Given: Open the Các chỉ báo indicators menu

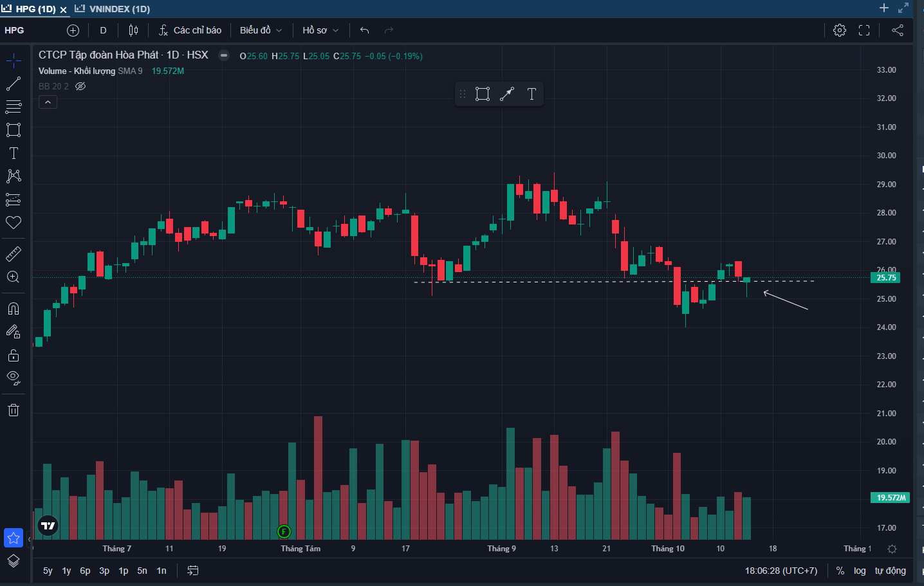Looking at the screenshot, I should [x=190, y=30].
